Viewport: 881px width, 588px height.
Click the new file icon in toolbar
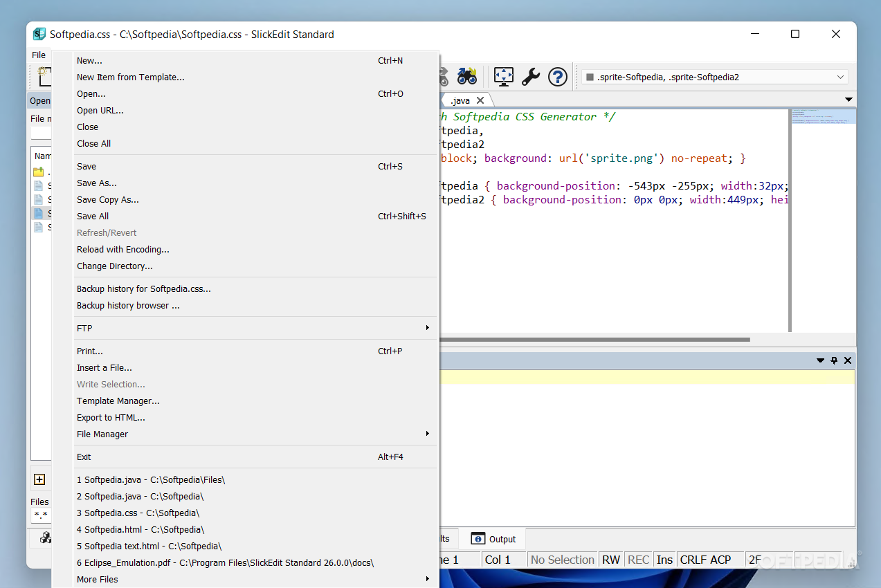(x=44, y=76)
